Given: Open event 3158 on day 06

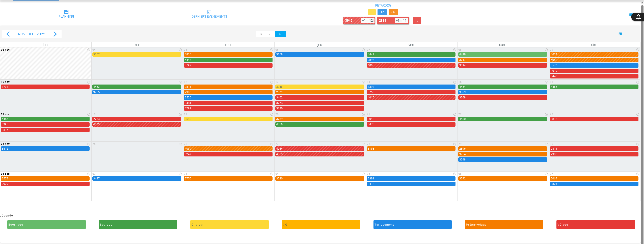Looking at the screenshot, I should 319,55.
